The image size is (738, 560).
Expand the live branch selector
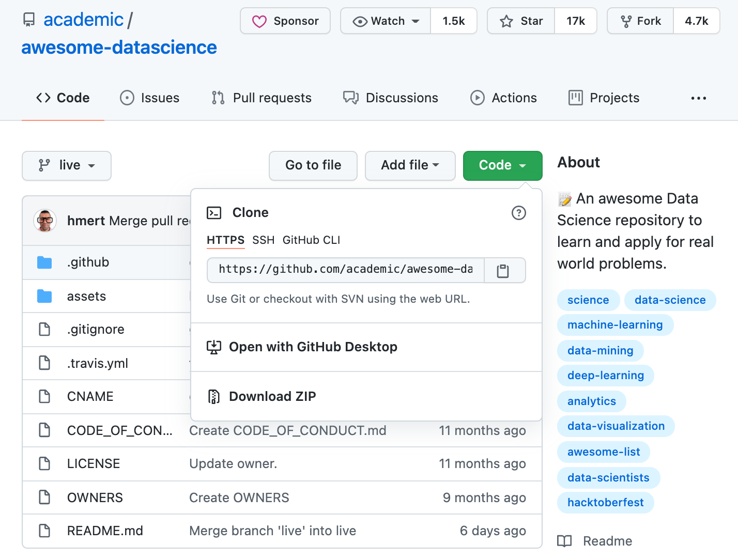67,165
